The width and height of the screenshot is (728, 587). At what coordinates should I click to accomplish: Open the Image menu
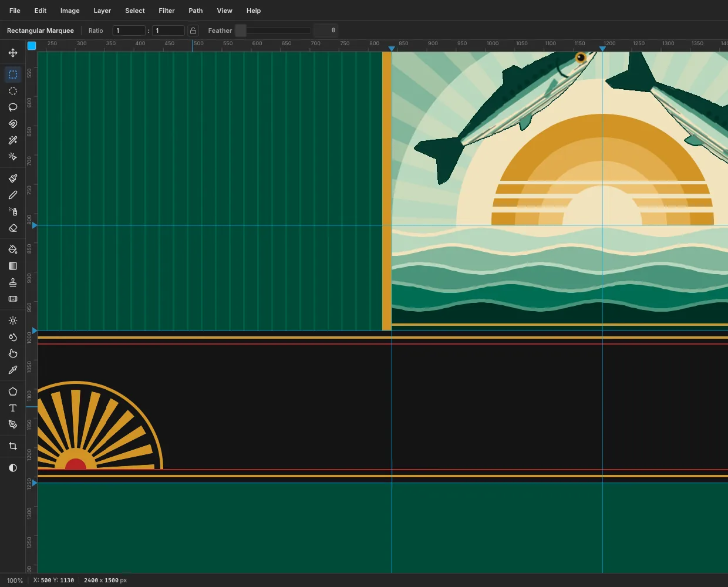(x=70, y=11)
